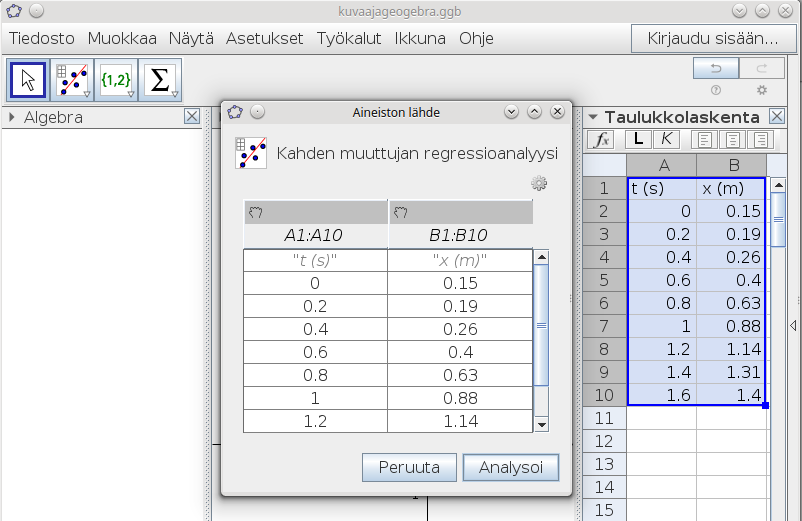Select the two-variable regression analysis tool

point(73,79)
